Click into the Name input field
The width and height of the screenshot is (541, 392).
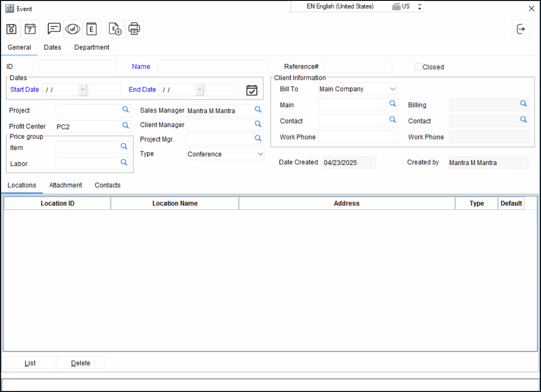[x=213, y=66]
